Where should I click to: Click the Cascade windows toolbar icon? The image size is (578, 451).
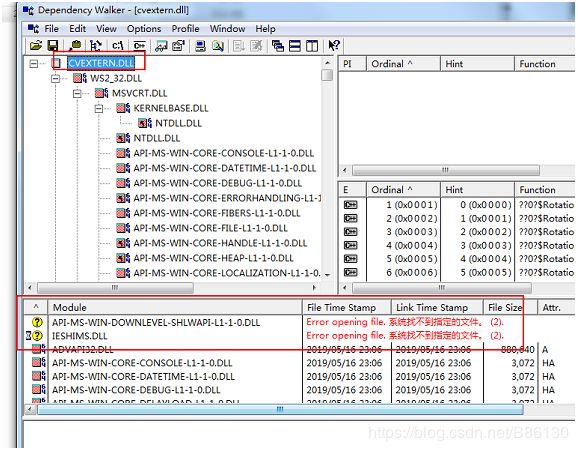(278, 46)
